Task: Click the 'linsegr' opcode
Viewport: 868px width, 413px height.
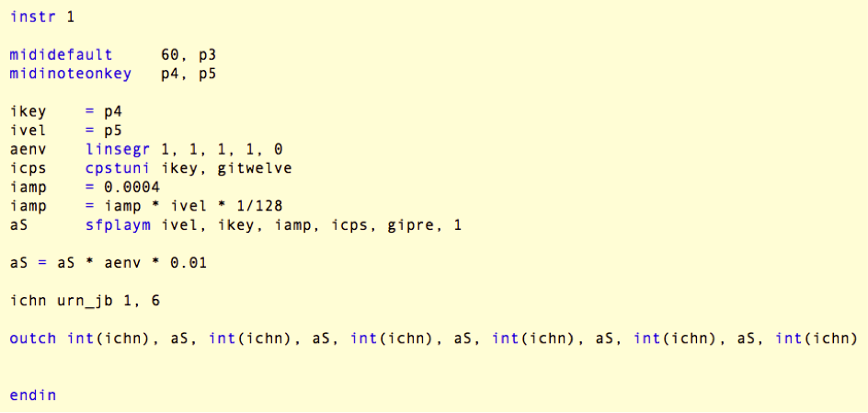Action: click(x=118, y=149)
